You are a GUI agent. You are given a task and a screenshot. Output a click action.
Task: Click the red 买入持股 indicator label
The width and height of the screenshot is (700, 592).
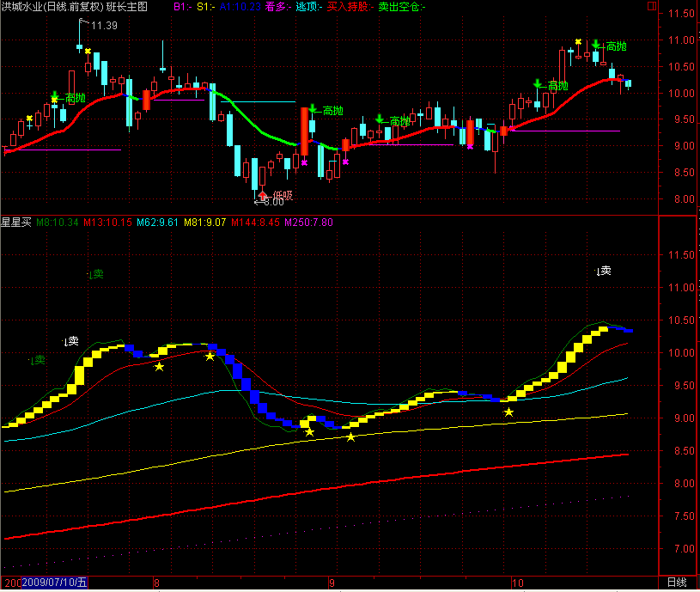point(350,7)
